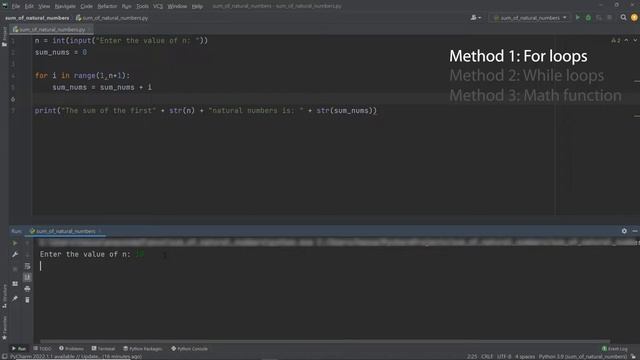Viewport: 640px width, 360px height.
Task: Open the Code menu
Action: tap(86, 6)
